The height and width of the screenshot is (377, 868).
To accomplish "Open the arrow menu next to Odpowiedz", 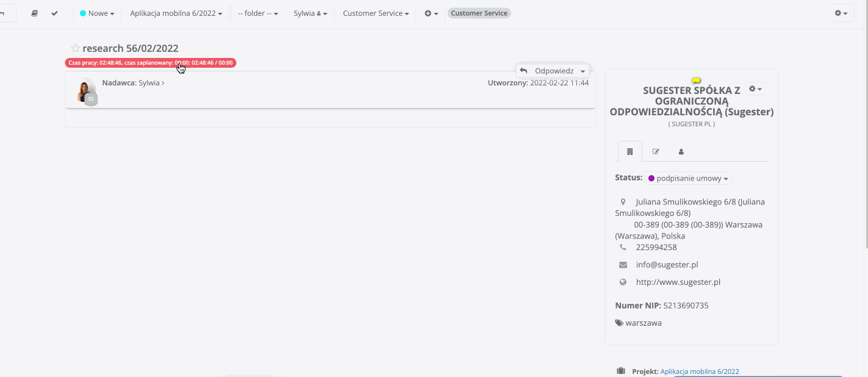I will click(583, 71).
